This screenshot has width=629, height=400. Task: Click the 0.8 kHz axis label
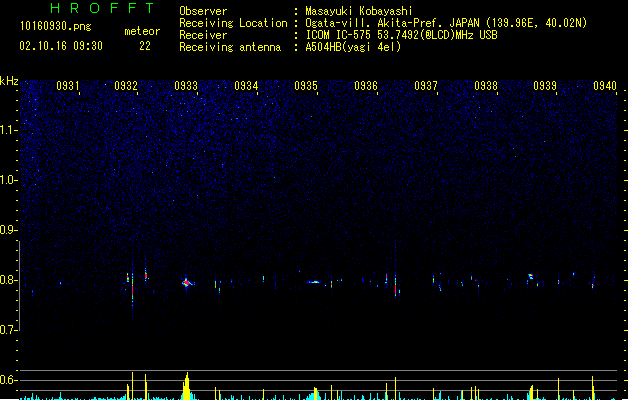click(8, 280)
